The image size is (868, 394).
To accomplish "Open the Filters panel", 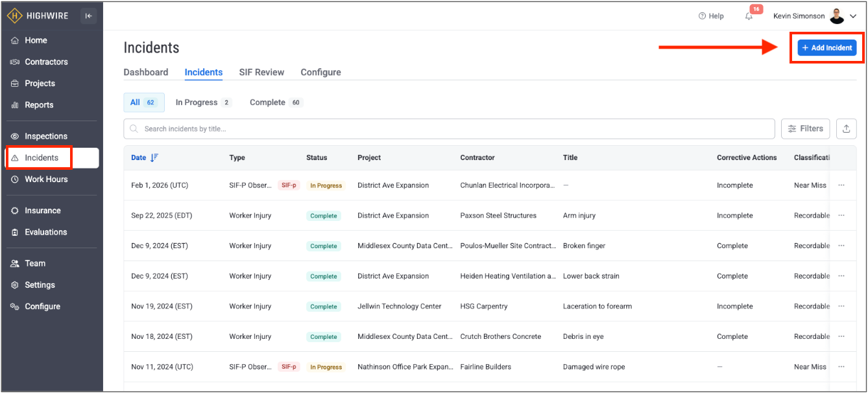I will (805, 129).
